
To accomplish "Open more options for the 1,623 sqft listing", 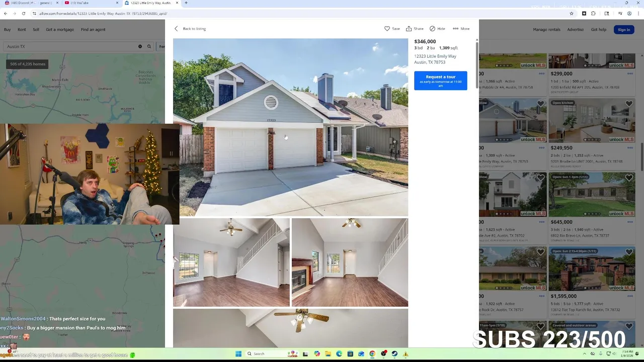I will 541,222.
